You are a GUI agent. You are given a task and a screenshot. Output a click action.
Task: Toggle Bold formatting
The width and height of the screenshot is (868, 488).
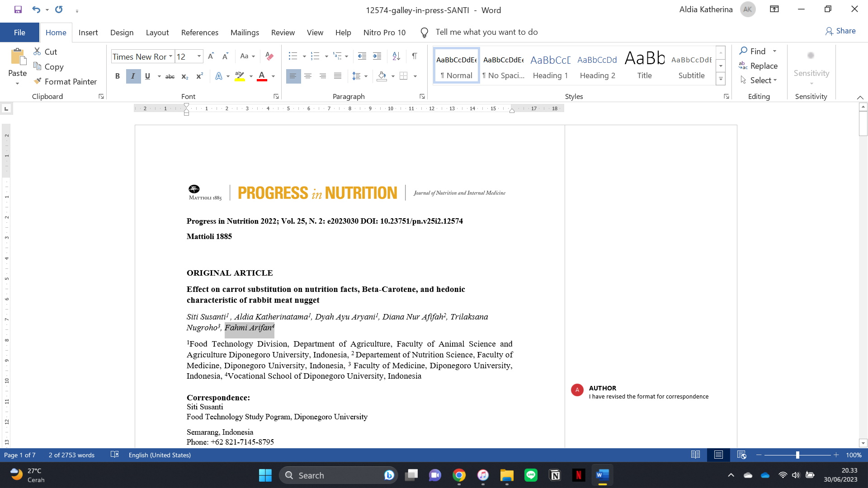tap(118, 76)
